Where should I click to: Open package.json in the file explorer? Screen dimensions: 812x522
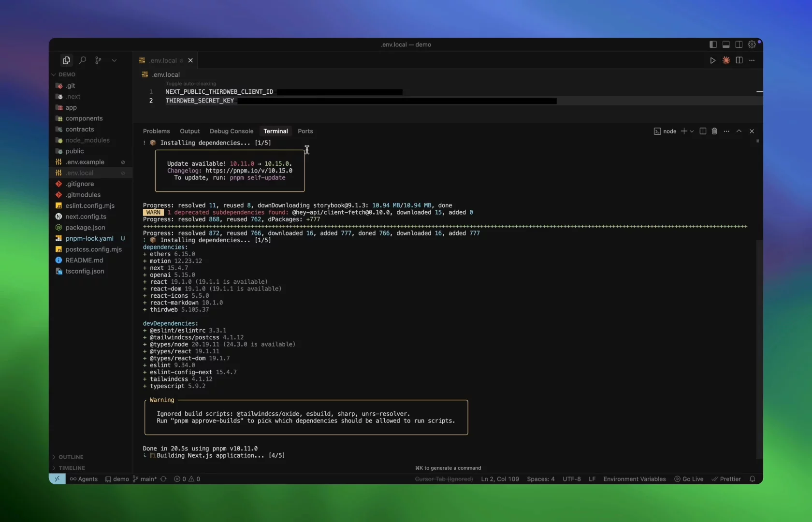click(x=85, y=228)
